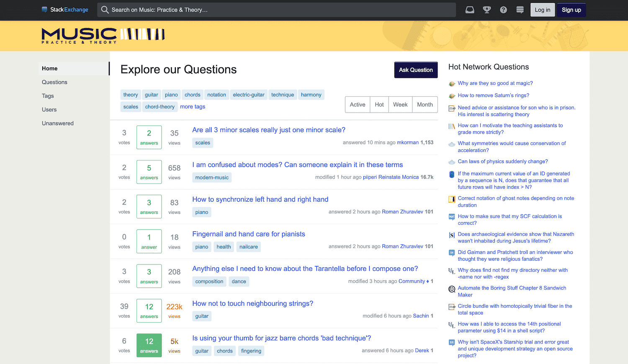Switch to the Hot questions tab
This screenshot has height=364, width=628.
point(379,104)
